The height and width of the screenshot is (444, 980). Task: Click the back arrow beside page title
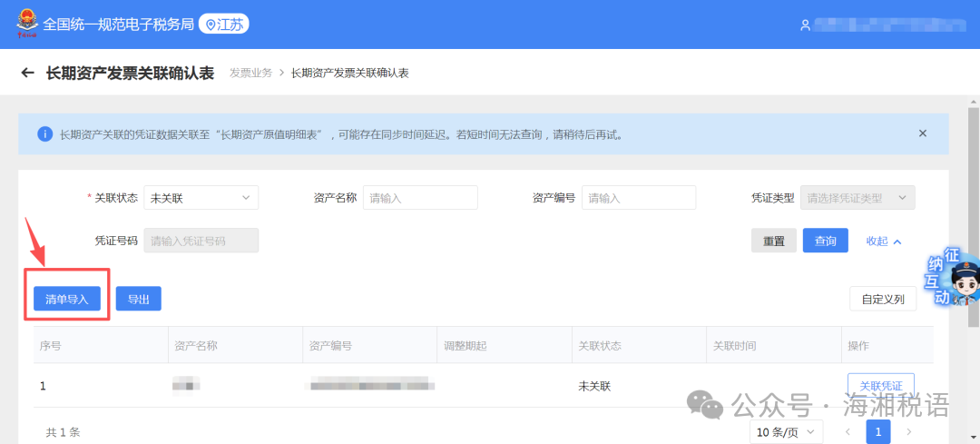click(x=27, y=73)
